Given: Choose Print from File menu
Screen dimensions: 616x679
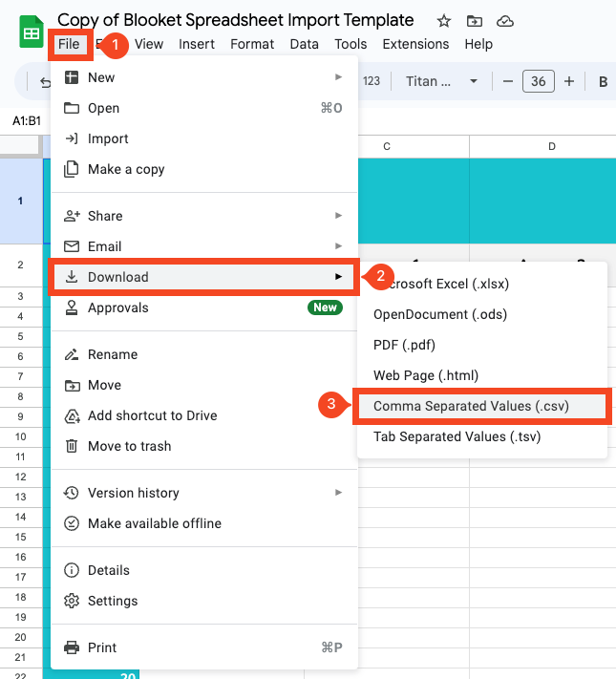Looking at the screenshot, I should click(x=204, y=647).
